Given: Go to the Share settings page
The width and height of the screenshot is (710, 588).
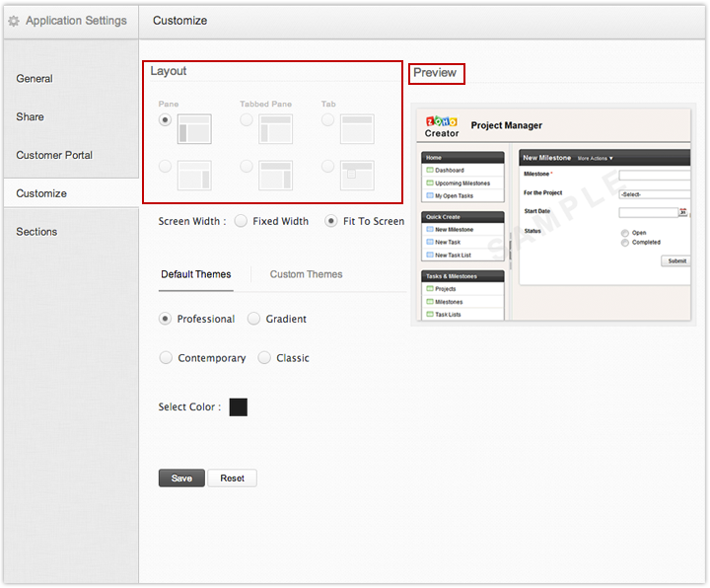Looking at the screenshot, I should [x=31, y=116].
